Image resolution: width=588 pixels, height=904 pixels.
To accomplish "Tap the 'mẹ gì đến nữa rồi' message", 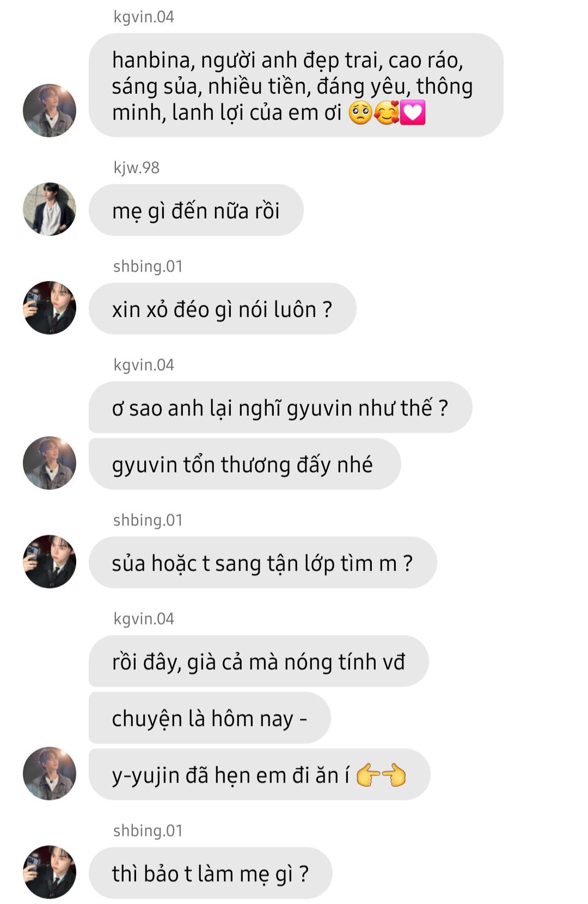I will click(196, 210).
